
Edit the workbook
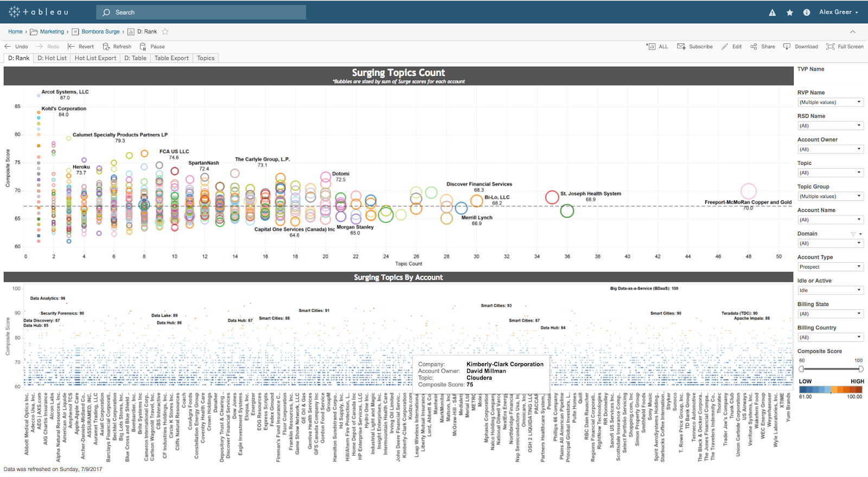pyautogui.click(x=732, y=47)
